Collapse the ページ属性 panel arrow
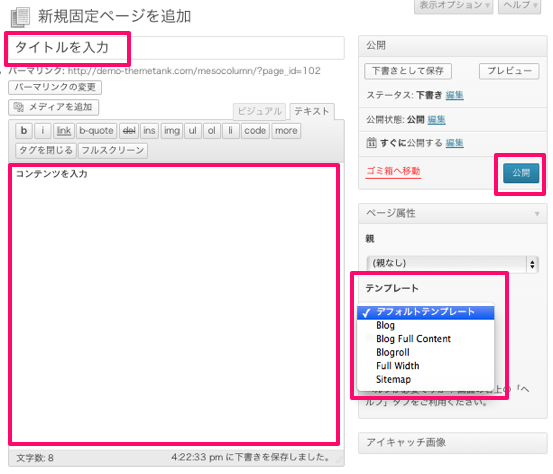Screen dimensions: 553x474 tap(537, 214)
